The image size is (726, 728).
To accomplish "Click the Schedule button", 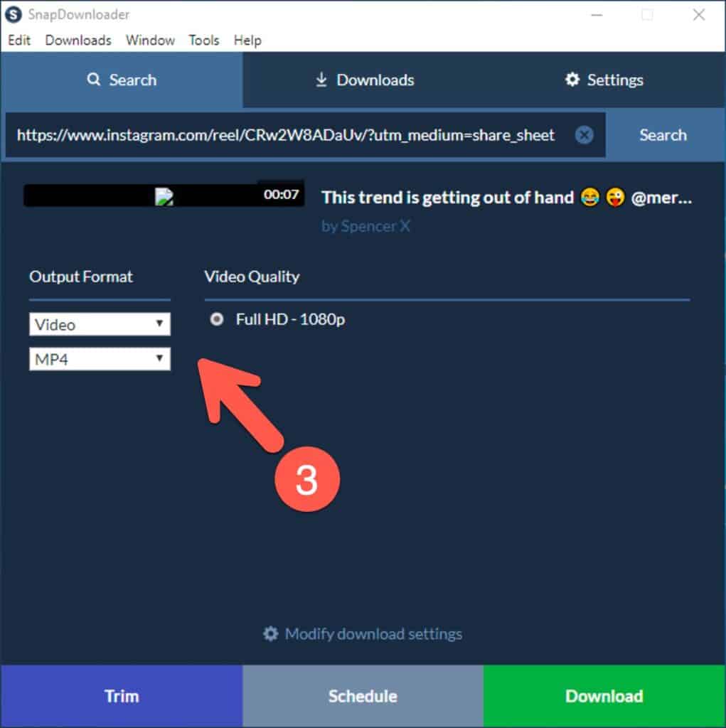I will (x=363, y=696).
